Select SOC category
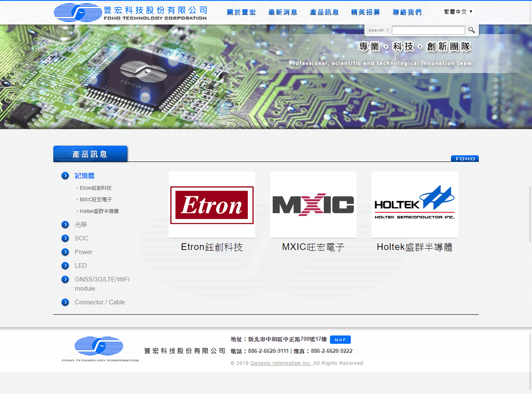 [81, 238]
